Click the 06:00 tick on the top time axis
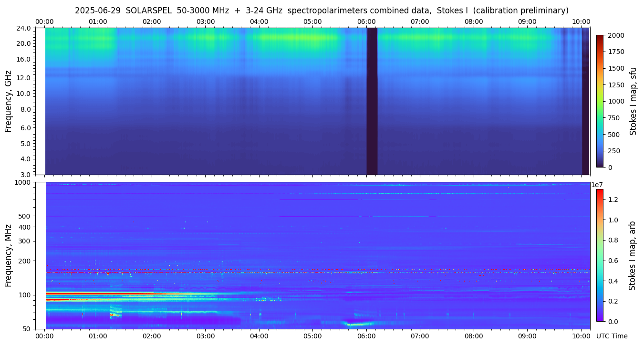 point(366,21)
